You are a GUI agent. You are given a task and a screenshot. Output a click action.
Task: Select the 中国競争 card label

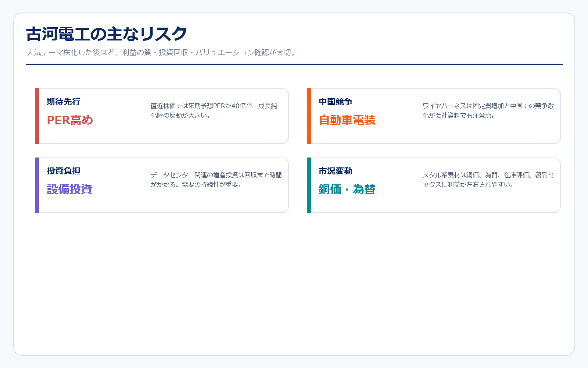pos(336,102)
